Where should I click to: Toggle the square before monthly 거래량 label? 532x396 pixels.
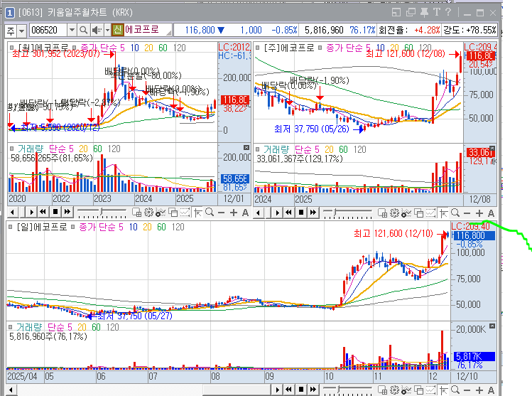[12, 149]
